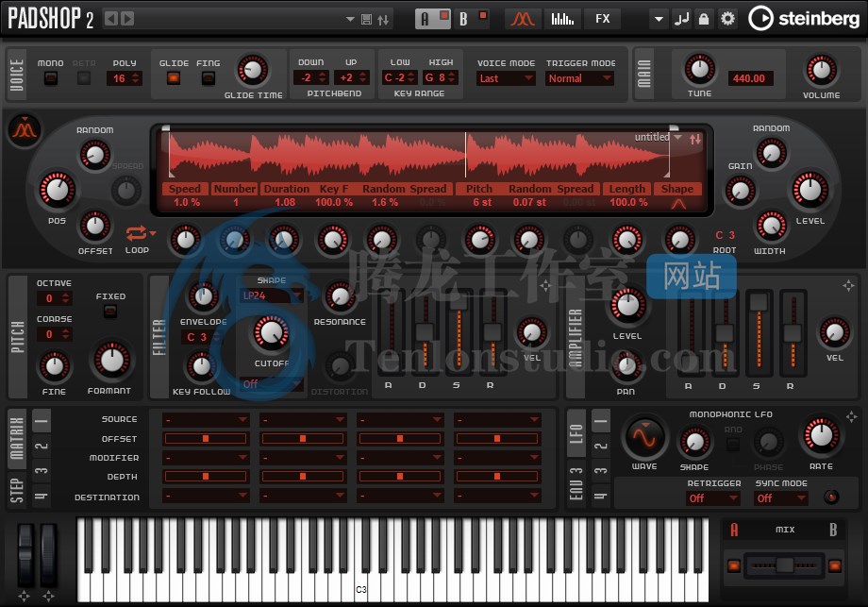Click the Resonance knob
The width and height of the screenshot is (868, 607).
[340, 296]
